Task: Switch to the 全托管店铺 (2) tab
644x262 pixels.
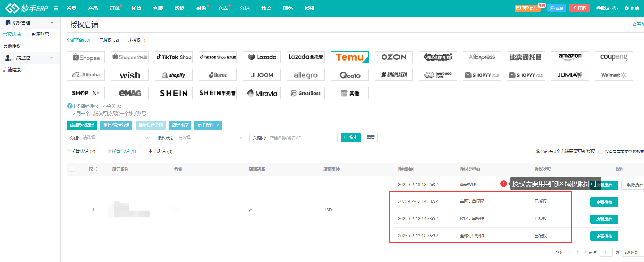Action: coord(81,151)
